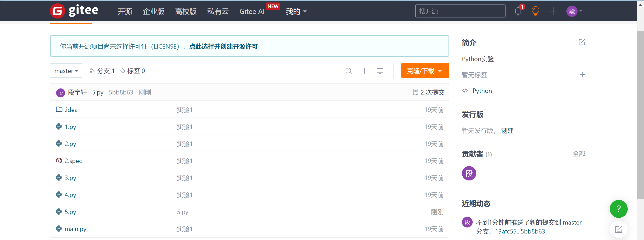644x240 pixels.
Task: Click the 刚刚 timestamp in the 5.py row
Action: pos(437,212)
